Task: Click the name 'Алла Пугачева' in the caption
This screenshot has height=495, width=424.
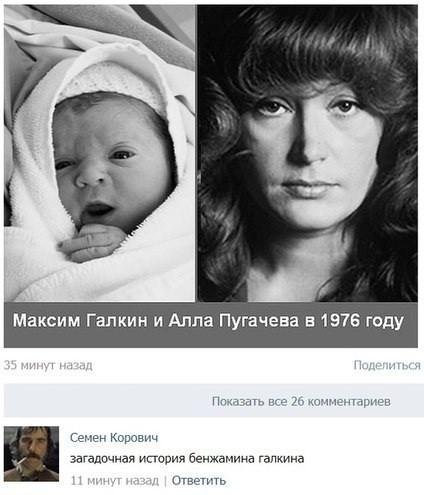Action: click(234, 321)
